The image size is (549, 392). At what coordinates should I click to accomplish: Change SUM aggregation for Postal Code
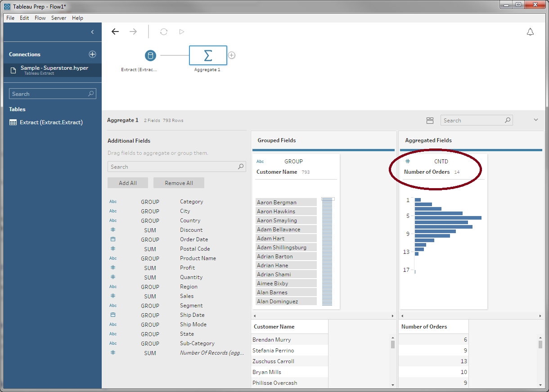point(150,249)
